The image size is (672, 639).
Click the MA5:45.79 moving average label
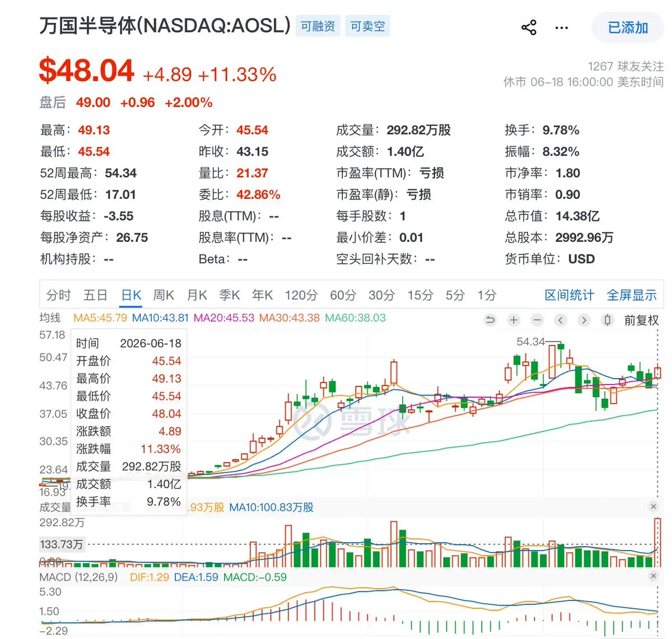(x=100, y=318)
